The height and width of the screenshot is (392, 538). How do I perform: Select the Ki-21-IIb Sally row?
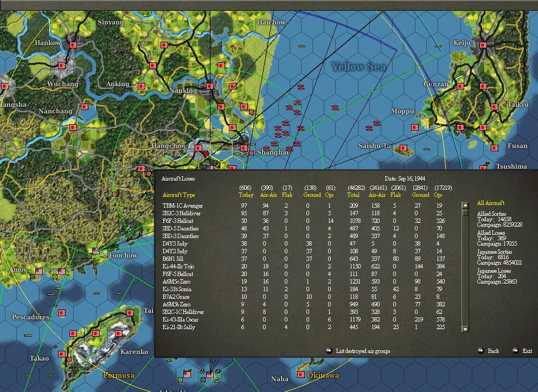coord(304,327)
